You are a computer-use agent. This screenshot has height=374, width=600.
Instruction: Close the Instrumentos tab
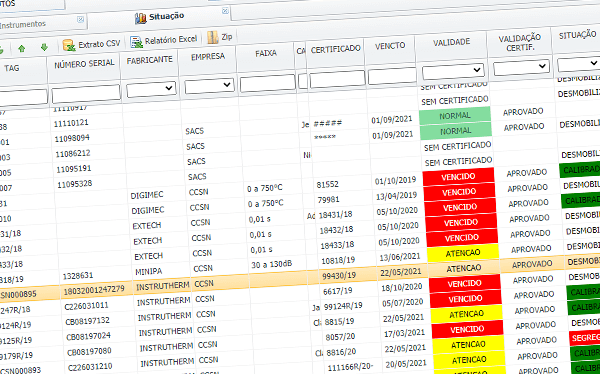tap(80, 19)
